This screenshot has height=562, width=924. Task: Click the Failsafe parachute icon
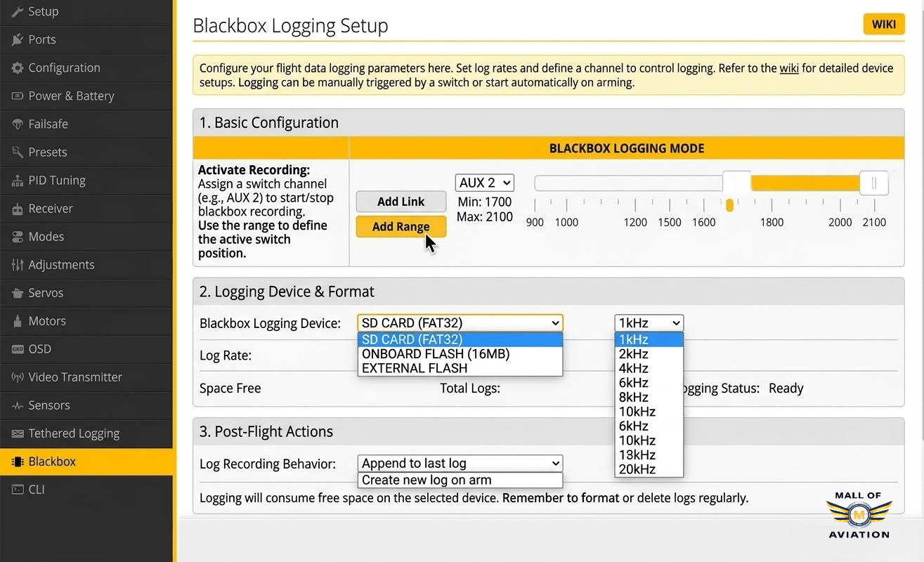(17, 124)
